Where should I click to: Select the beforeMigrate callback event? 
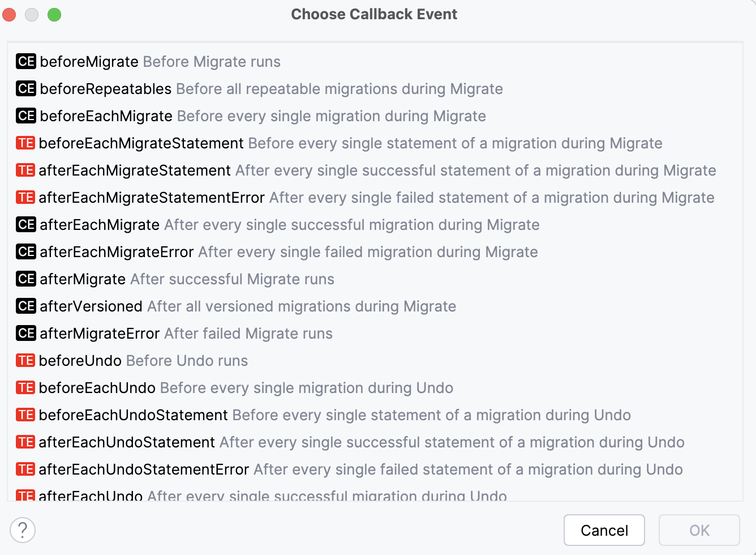point(88,62)
